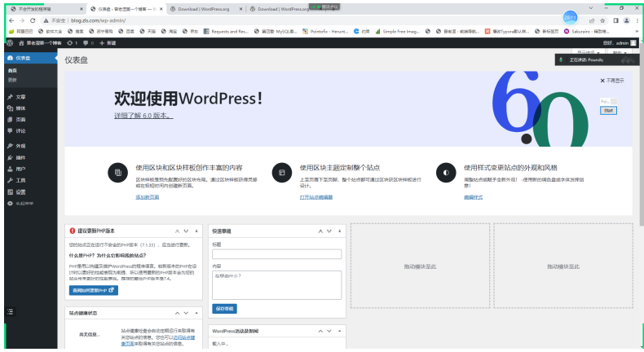Open the 文章 pushpin menu item
This screenshot has width=644, height=352.
tap(31, 97)
